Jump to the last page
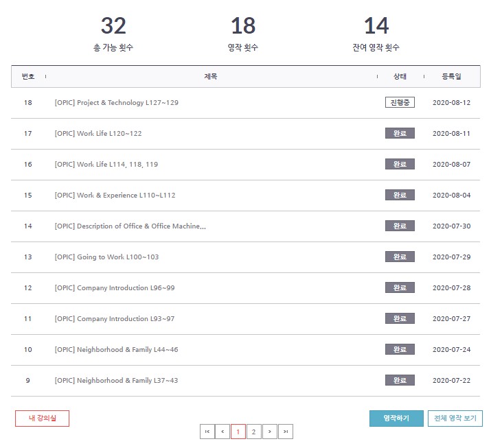The image size is (491, 448). pyautogui.click(x=286, y=432)
